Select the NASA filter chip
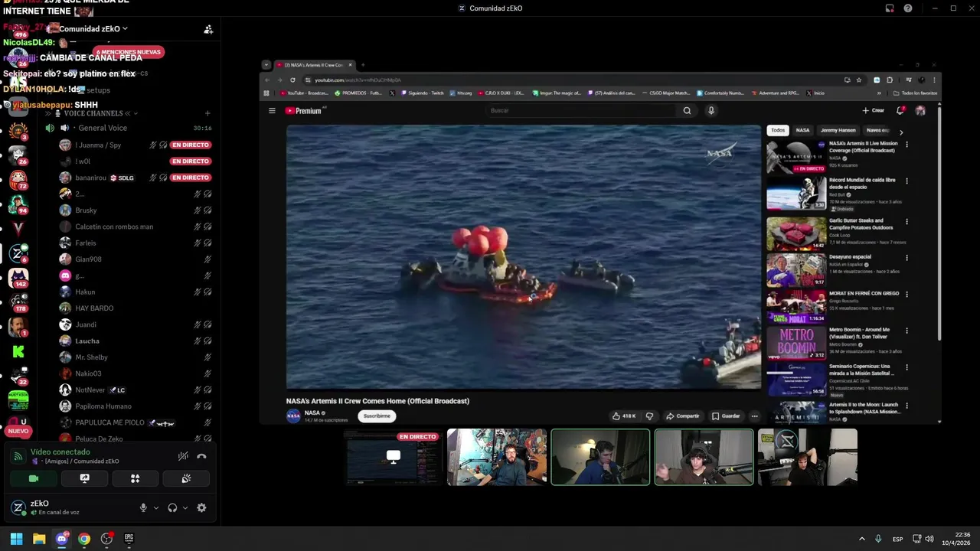 click(802, 130)
